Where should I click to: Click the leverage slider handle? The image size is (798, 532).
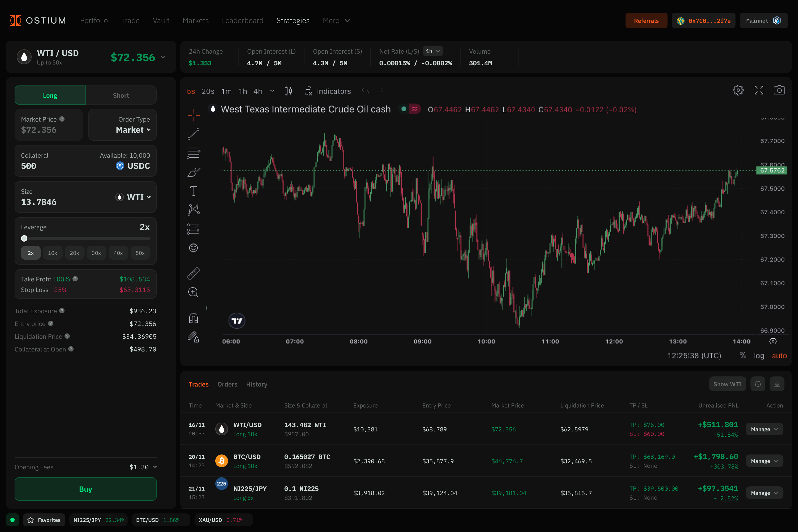pos(24,238)
